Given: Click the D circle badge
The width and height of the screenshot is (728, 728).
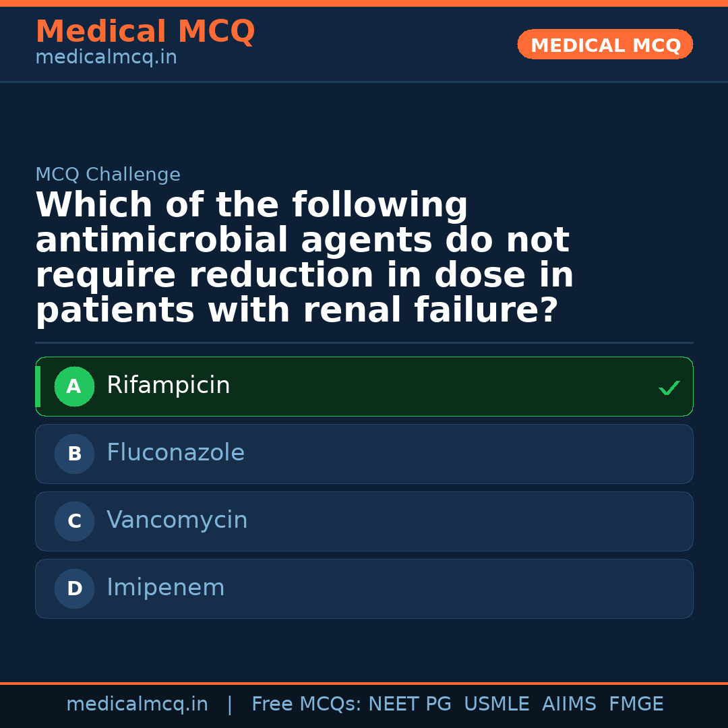Looking at the screenshot, I should [x=74, y=589].
